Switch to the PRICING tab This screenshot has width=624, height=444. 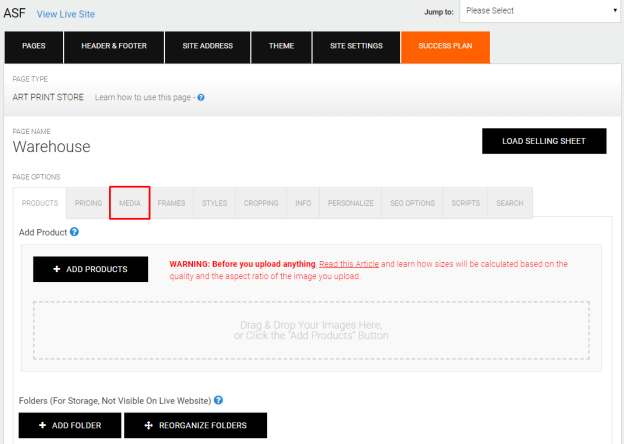pyautogui.click(x=88, y=203)
